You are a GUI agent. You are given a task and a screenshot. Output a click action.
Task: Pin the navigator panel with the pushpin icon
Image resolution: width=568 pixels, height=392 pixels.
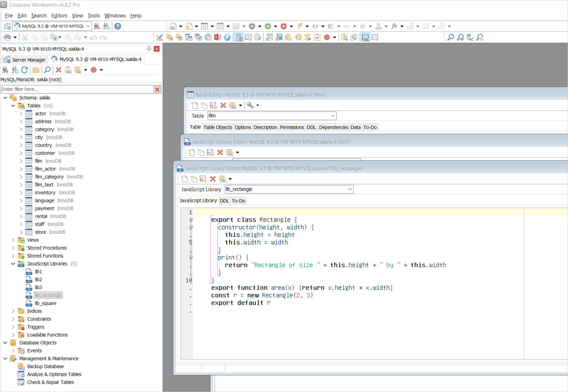pyautogui.click(x=149, y=49)
